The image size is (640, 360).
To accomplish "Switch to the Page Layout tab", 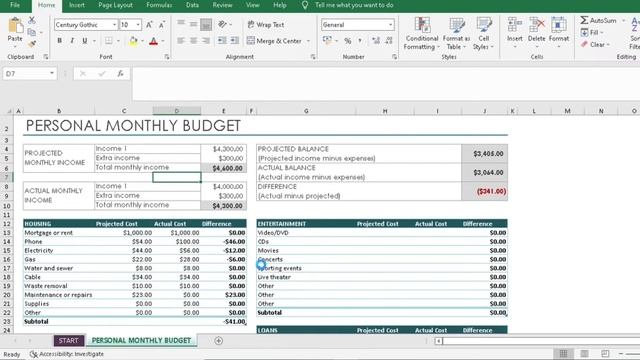I will click(x=116, y=5).
